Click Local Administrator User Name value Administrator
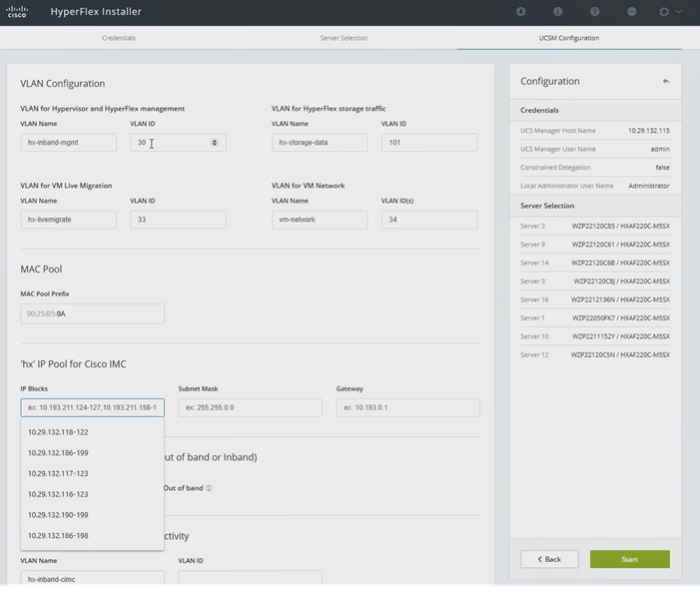This screenshot has width=700, height=594. point(649,186)
